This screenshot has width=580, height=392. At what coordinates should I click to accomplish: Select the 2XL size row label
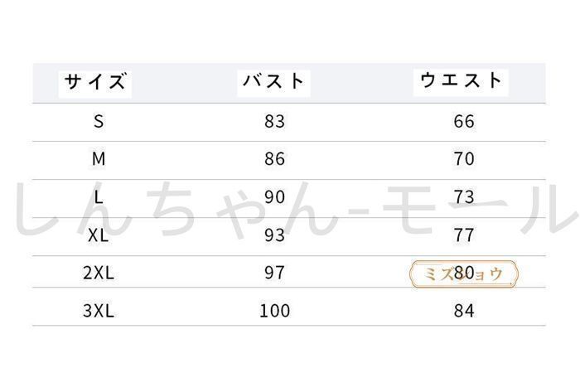point(99,273)
